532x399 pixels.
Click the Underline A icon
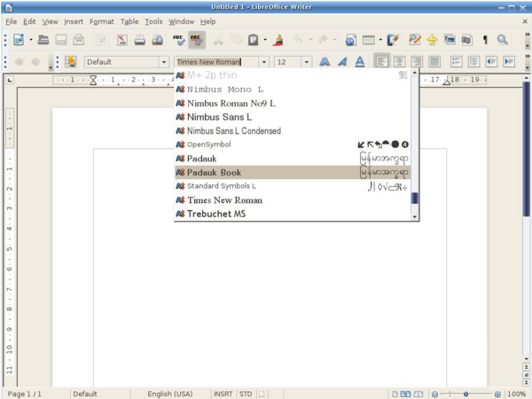point(359,62)
